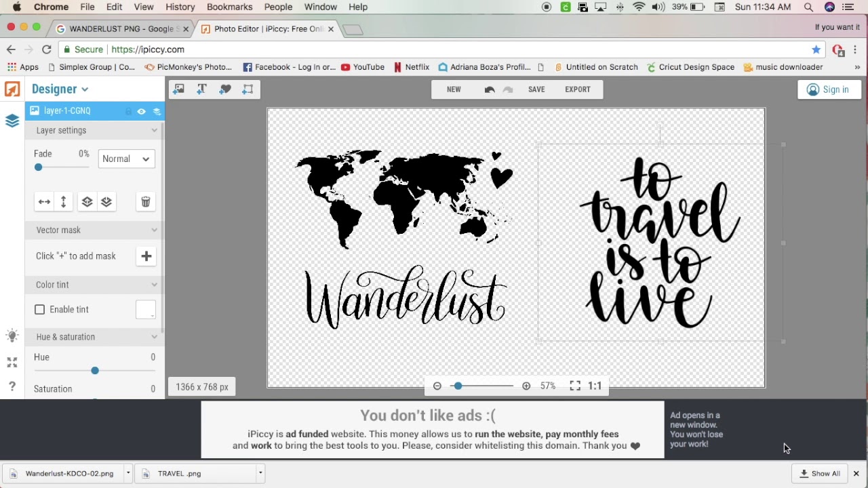The image size is (868, 488).
Task: Open TRAVEL .png download options arrow
Action: point(260,474)
